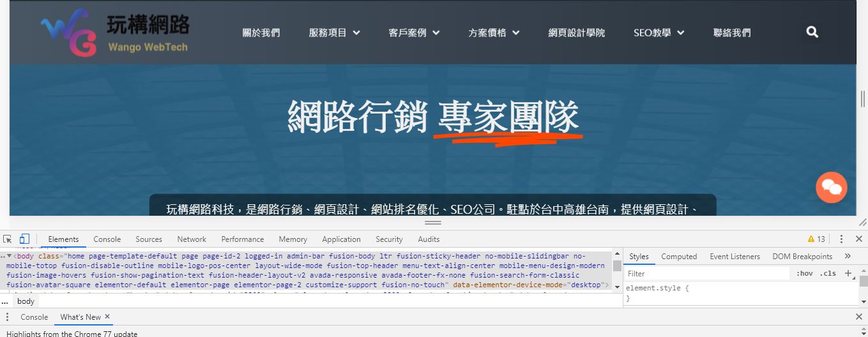Image resolution: width=868 pixels, height=337 pixels.
Task: Add new style rule plus icon
Action: (848, 273)
